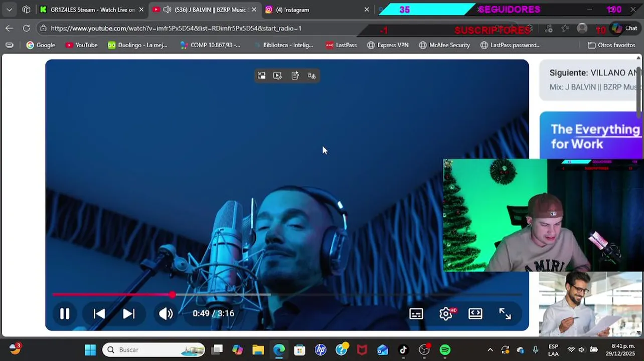
Task: Open ESP LAA language switcher
Action: (553, 350)
